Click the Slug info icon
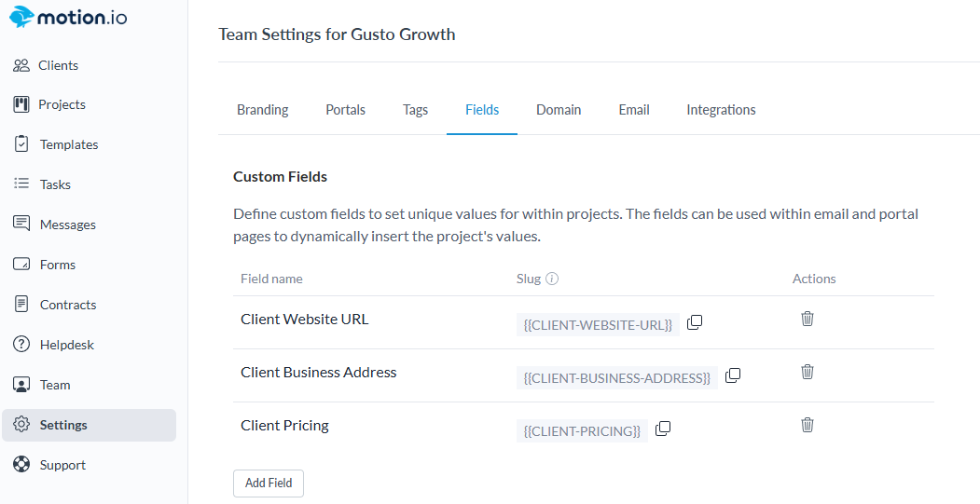 (x=552, y=279)
